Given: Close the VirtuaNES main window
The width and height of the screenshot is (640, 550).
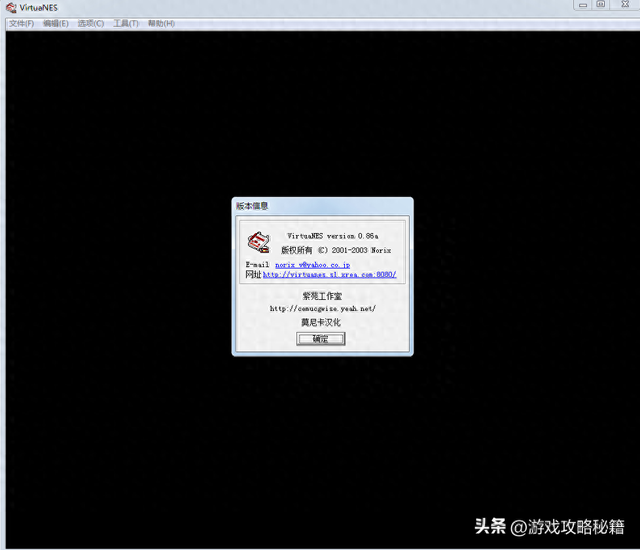Looking at the screenshot, I should 625,4.
